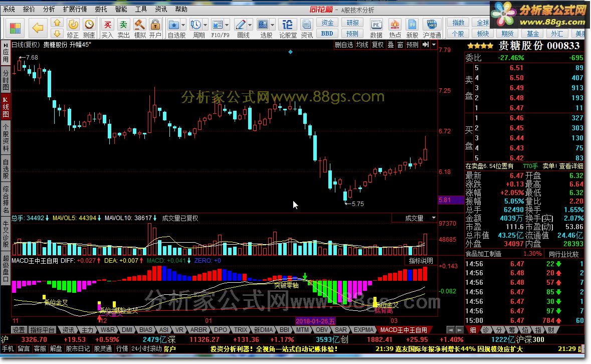Click the red 买入 buy icon
The height and width of the screenshot is (364, 591).
107,25
